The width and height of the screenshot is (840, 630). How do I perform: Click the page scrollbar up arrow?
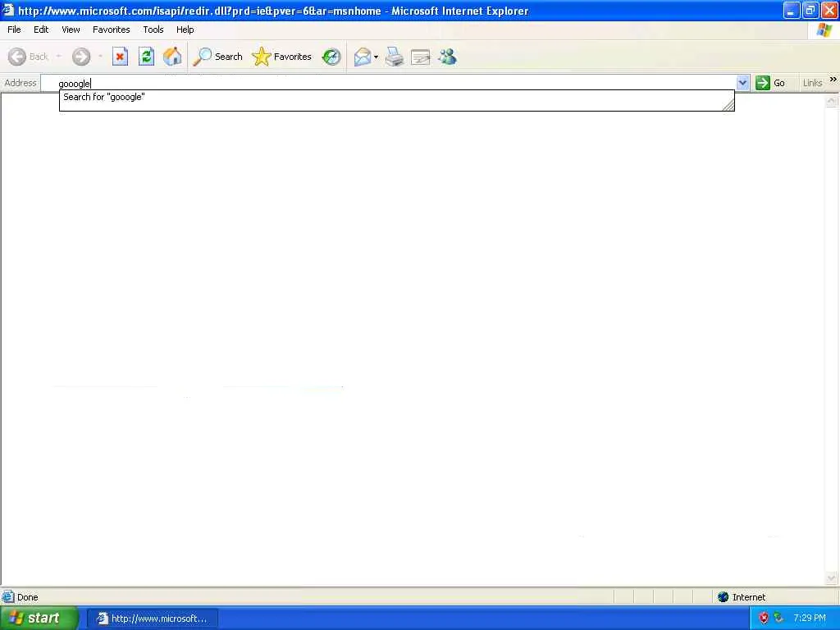[831, 100]
